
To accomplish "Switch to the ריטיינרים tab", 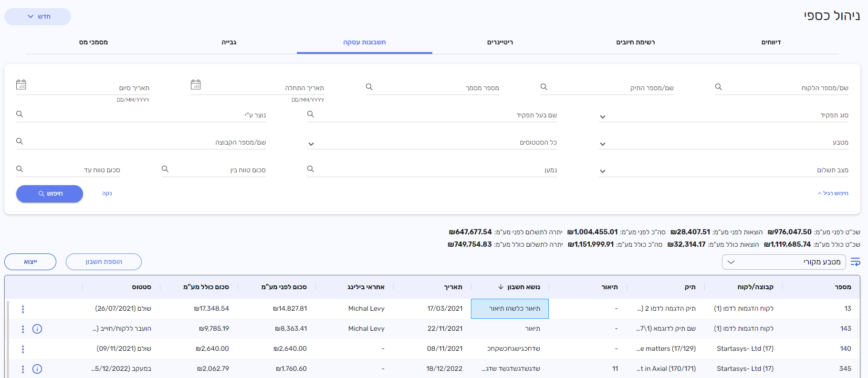I will point(500,42).
